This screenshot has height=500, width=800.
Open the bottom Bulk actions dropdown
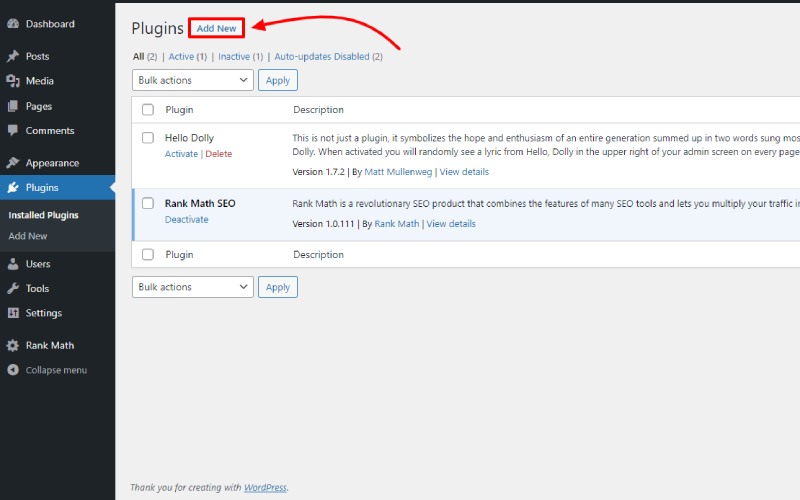tap(192, 287)
